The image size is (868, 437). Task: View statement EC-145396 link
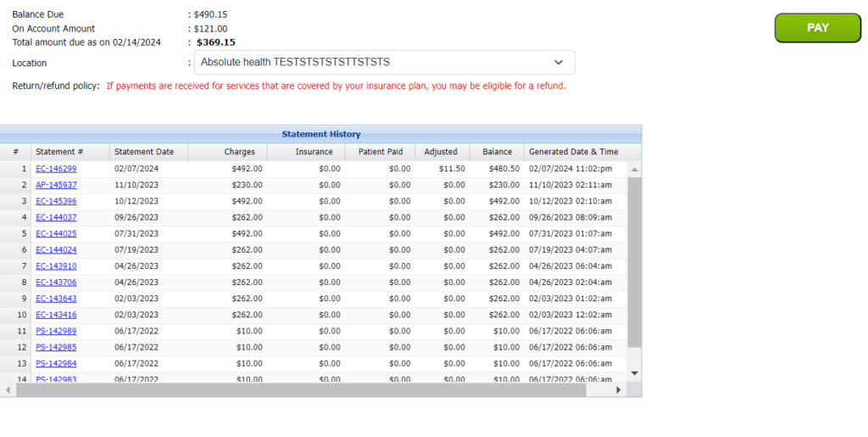pos(56,201)
